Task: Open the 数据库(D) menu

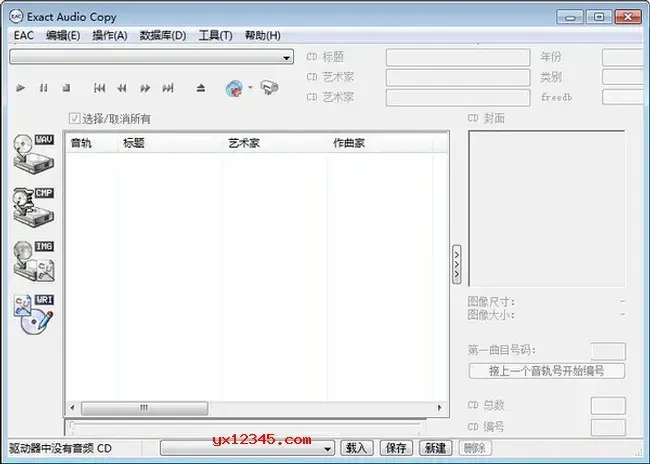Action: [x=163, y=36]
